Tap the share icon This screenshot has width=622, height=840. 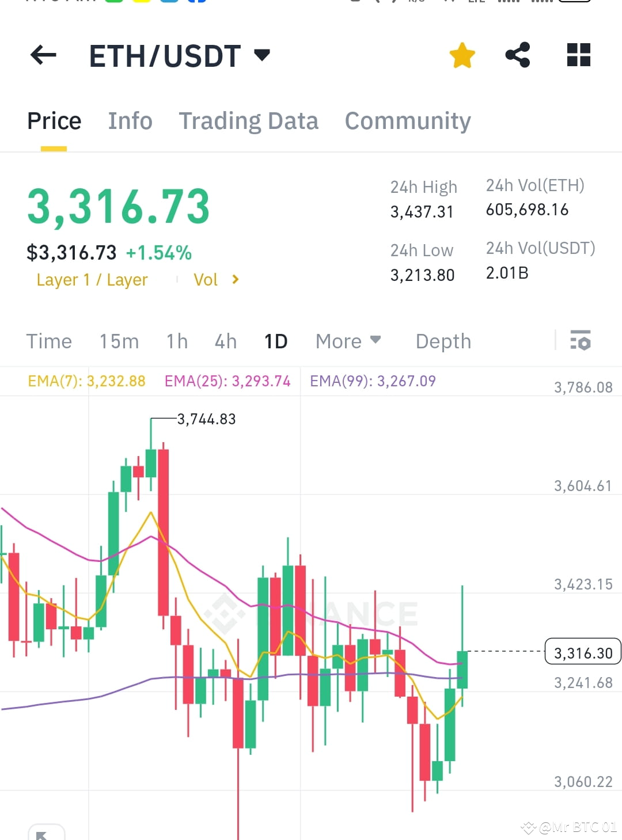517,55
